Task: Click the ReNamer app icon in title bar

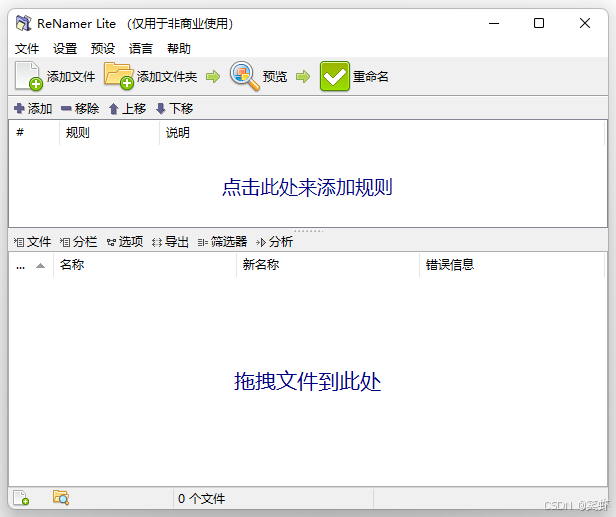Action: (x=23, y=23)
